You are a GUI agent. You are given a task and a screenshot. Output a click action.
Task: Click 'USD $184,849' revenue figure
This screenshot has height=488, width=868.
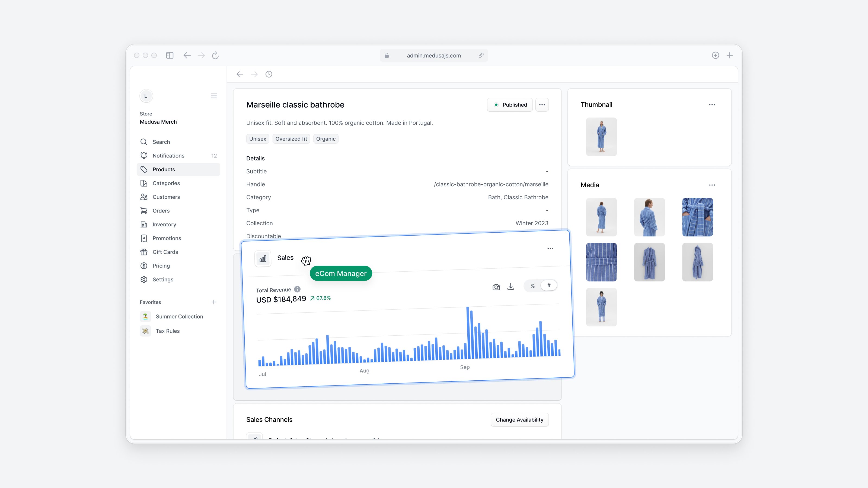tap(281, 299)
